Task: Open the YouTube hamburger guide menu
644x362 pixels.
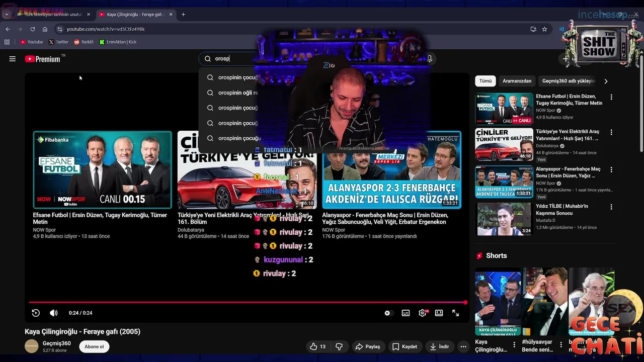Action: (13, 59)
